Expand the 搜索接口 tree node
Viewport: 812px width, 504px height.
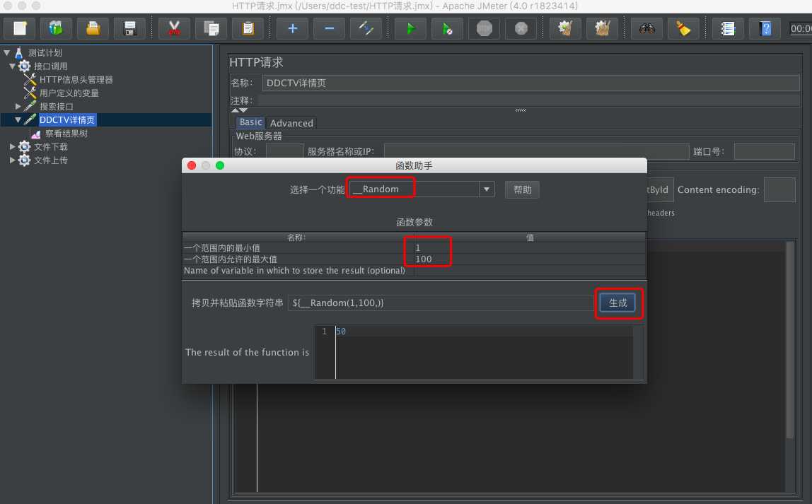click(18, 106)
